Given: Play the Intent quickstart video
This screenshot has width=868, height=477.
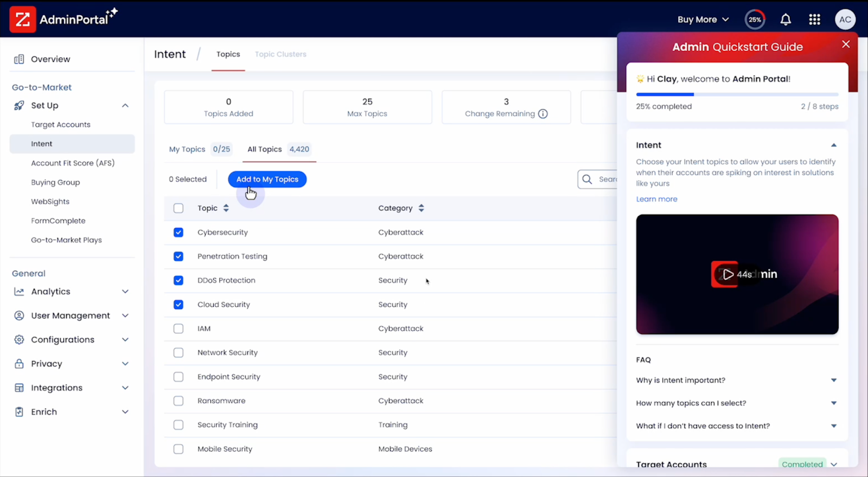Looking at the screenshot, I should tap(729, 274).
